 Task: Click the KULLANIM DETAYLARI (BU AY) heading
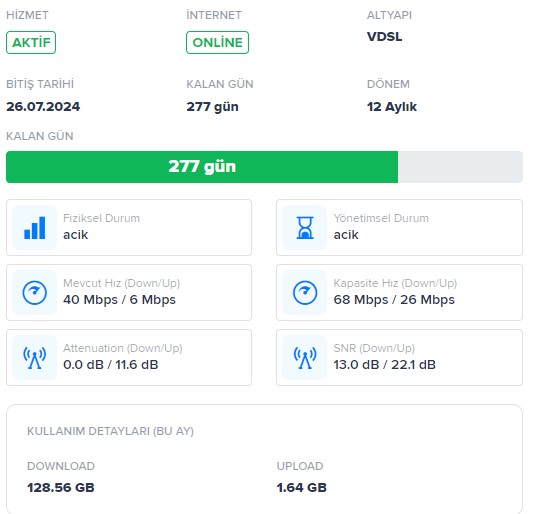point(110,431)
